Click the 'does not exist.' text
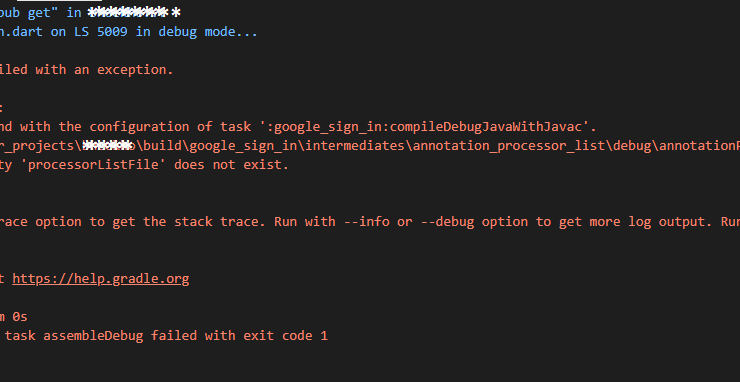The width and height of the screenshot is (740, 382). [232, 165]
